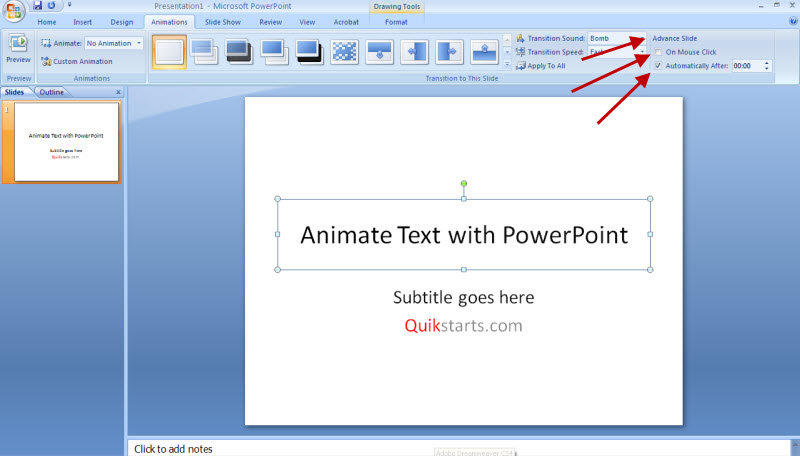Apply the Fade Through Black transition

239,52
